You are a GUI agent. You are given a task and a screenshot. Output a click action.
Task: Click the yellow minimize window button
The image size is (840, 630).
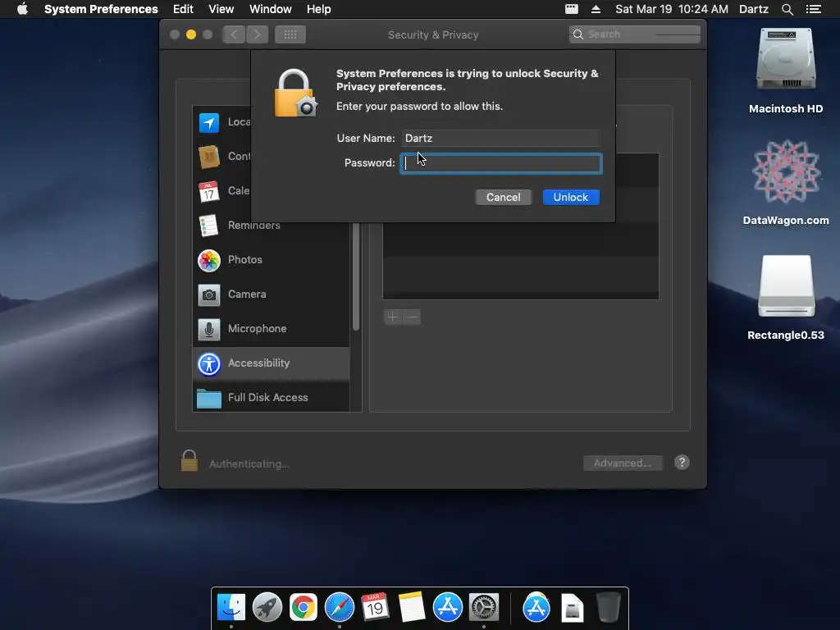coord(190,34)
